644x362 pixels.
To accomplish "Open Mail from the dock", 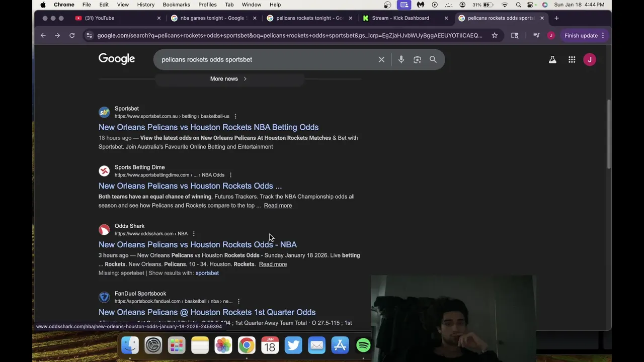I will [316, 345].
